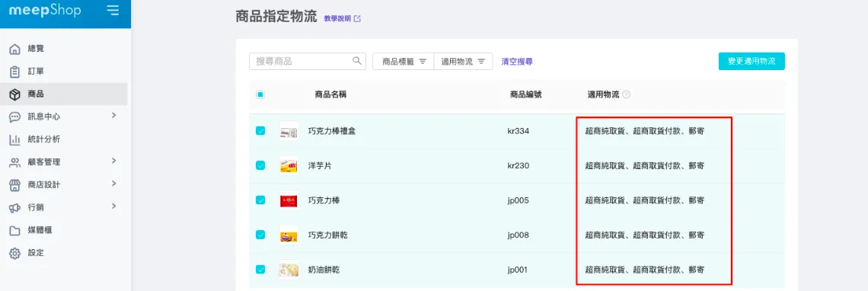Click the 洋芋片 product thumbnail
Viewport: 868px width, 291px height.
click(x=289, y=166)
